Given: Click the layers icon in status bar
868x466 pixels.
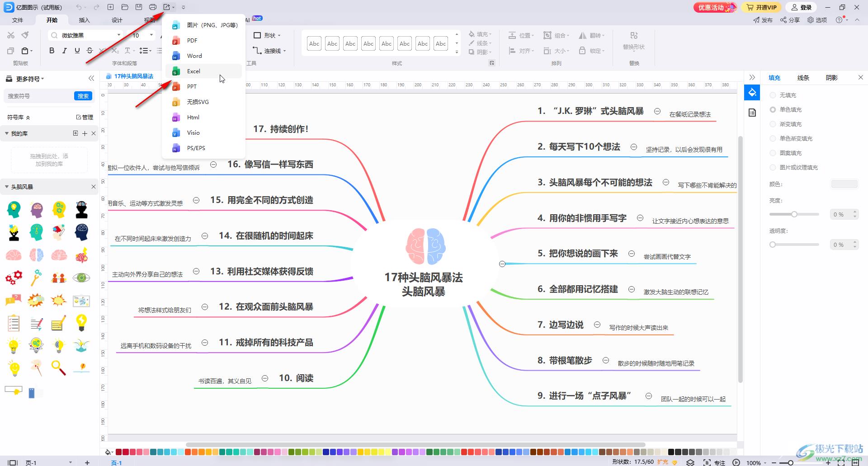Looking at the screenshot, I should click(x=690, y=462).
